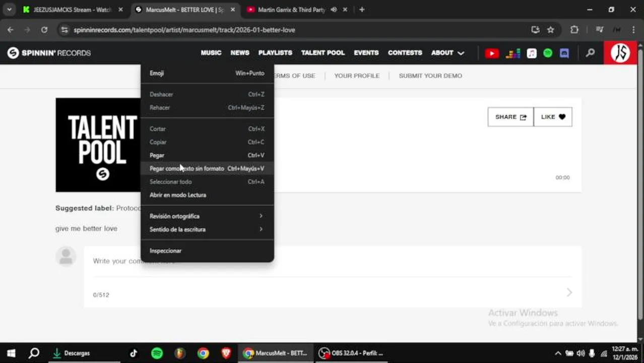Go back to the previous page
This screenshot has width=644, height=363.
pyautogui.click(x=11, y=30)
